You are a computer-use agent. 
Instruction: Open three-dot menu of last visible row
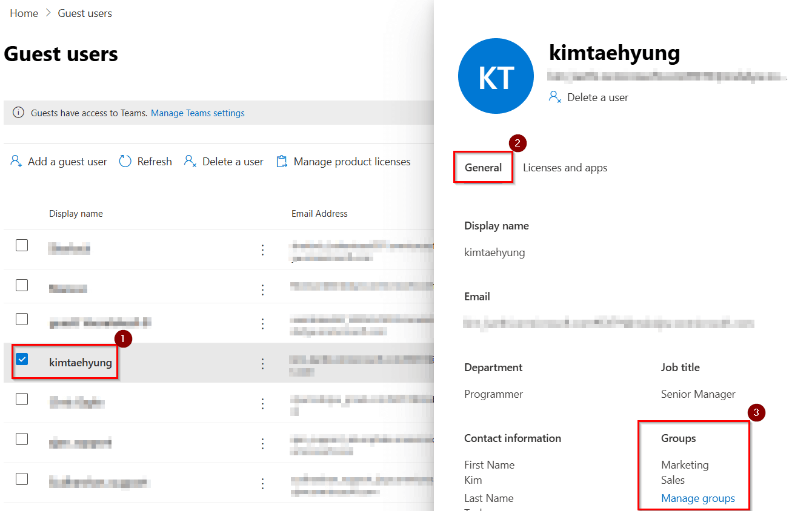[x=262, y=483]
